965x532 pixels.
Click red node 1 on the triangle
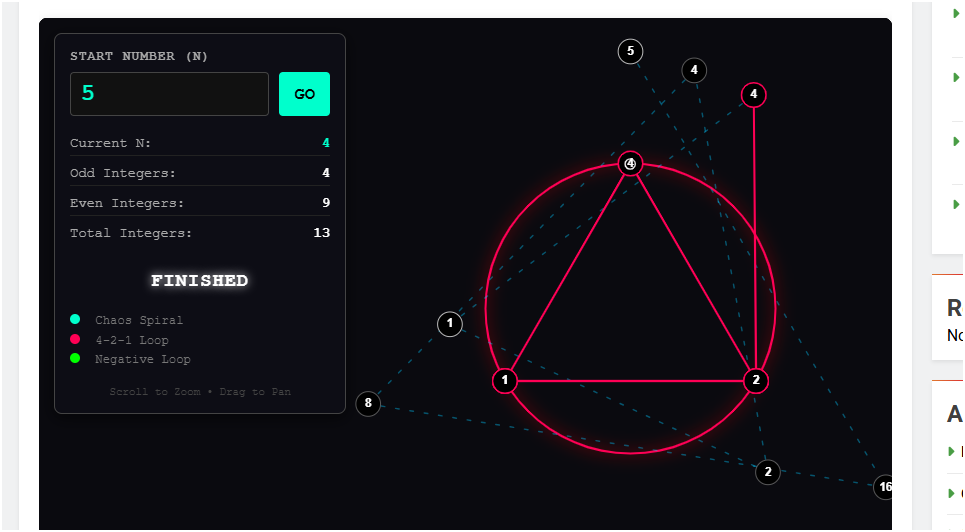(506, 380)
